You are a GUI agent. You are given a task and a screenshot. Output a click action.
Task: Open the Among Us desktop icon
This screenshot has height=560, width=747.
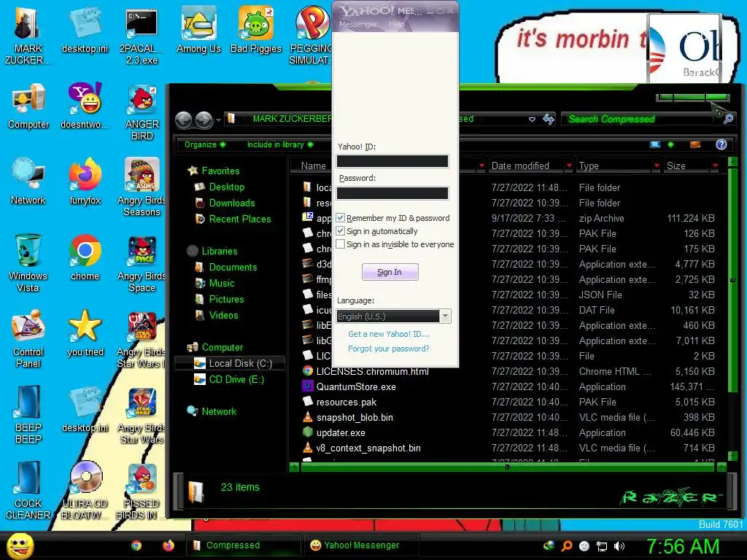tap(198, 31)
